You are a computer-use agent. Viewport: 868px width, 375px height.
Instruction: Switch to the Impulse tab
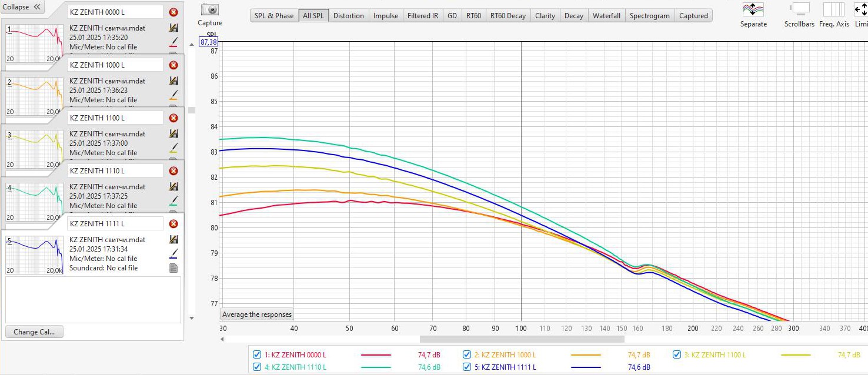(386, 16)
